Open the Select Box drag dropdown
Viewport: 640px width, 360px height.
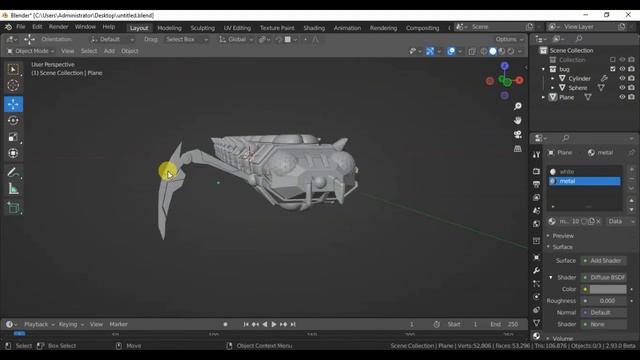coord(187,40)
